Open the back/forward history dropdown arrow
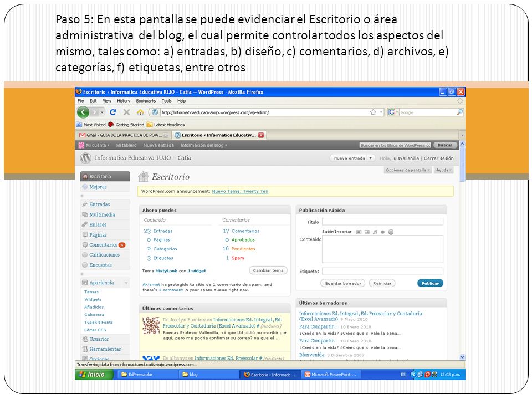The image size is (532, 399). [102, 112]
